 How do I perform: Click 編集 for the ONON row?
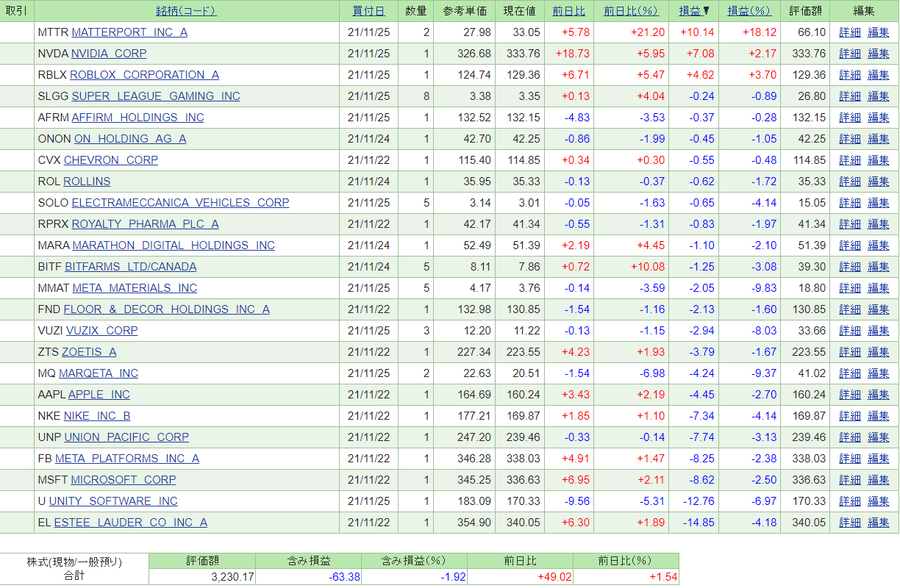pos(879,139)
